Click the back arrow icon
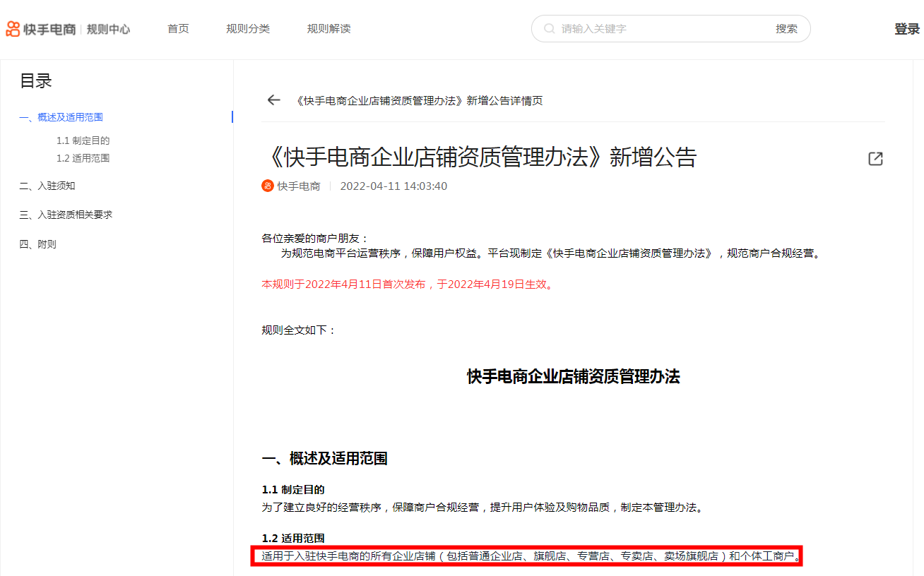 274,100
